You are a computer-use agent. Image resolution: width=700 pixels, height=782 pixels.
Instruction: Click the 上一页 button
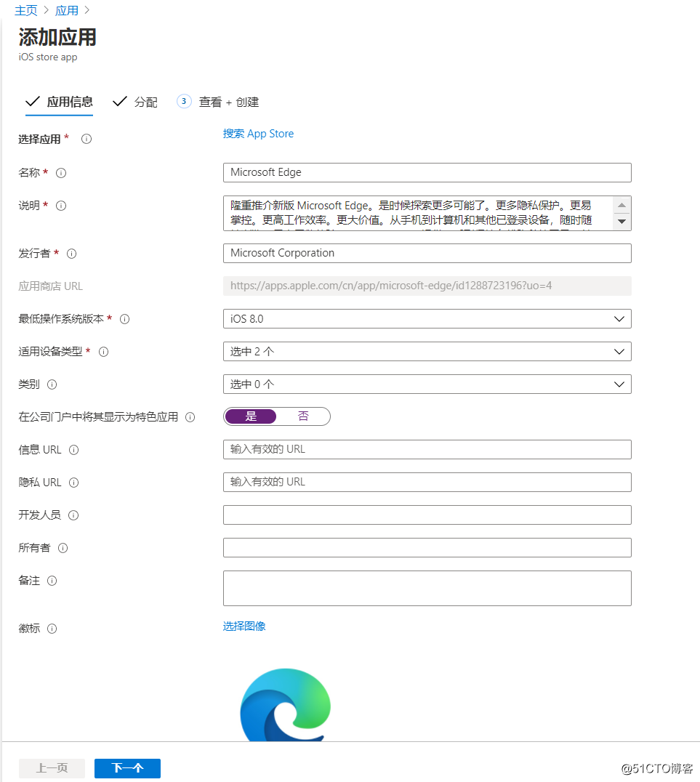(x=52, y=768)
